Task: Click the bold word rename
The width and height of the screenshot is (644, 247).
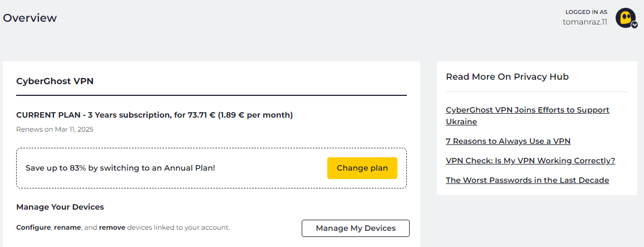Action: [x=67, y=227]
